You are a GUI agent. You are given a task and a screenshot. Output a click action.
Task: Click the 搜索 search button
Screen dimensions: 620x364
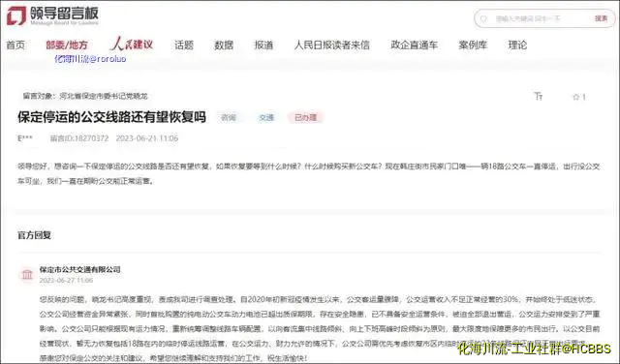point(601,18)
